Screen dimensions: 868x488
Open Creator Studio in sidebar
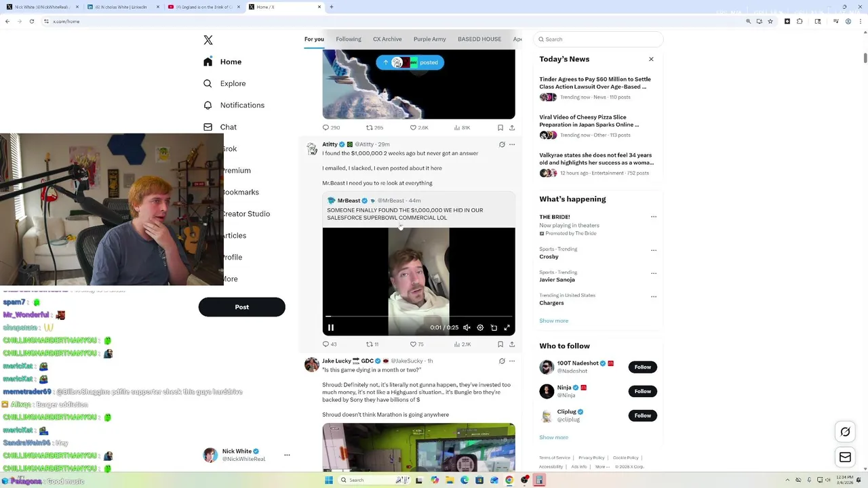pyautogui.click(x=247, y=213)
